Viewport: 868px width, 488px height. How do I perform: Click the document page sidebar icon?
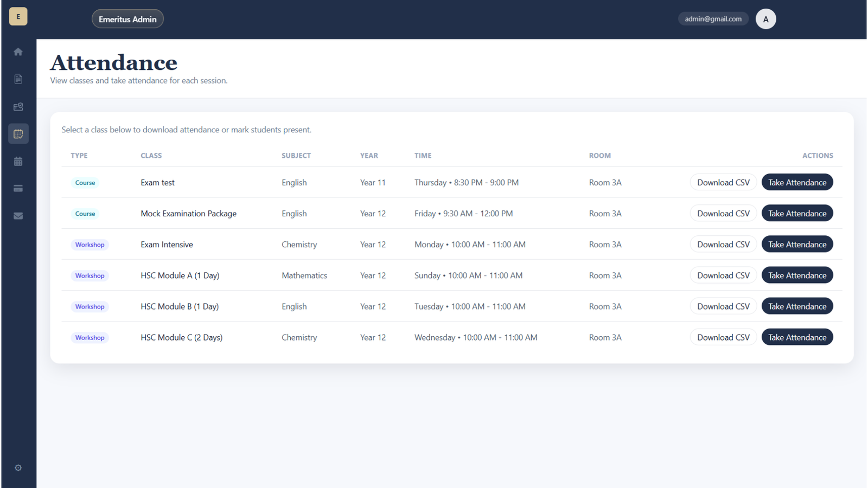pos(18,79)
